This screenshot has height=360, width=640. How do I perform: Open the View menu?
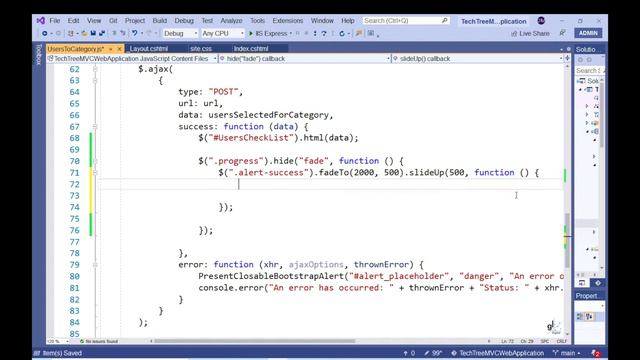(94, 20)
